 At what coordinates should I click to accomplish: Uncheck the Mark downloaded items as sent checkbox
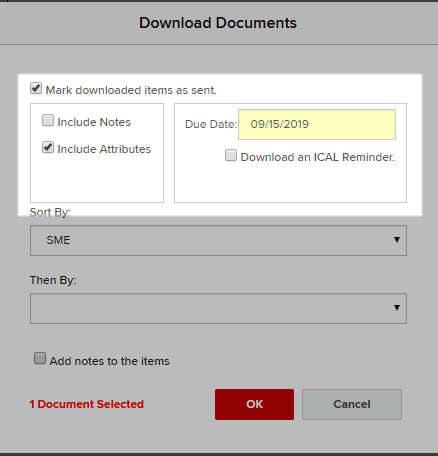point(36,89)
